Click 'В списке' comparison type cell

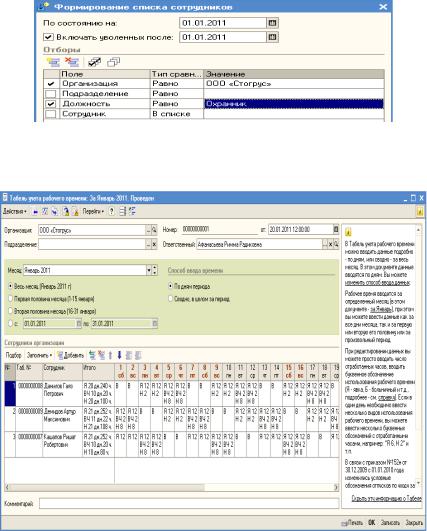pos(176,114)
